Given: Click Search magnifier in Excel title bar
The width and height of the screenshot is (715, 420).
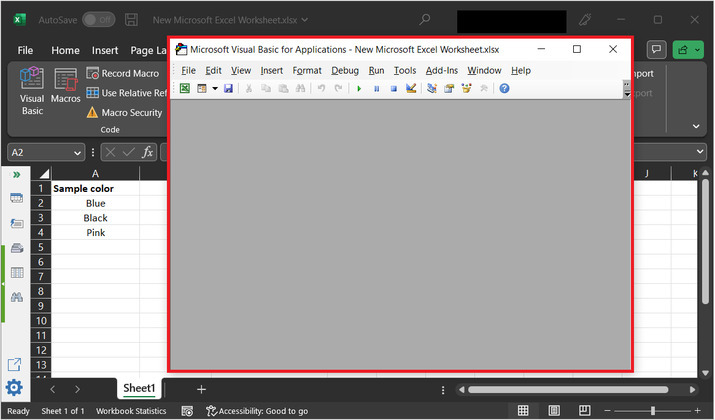Looking at the screenshot, I should (425, 20).
